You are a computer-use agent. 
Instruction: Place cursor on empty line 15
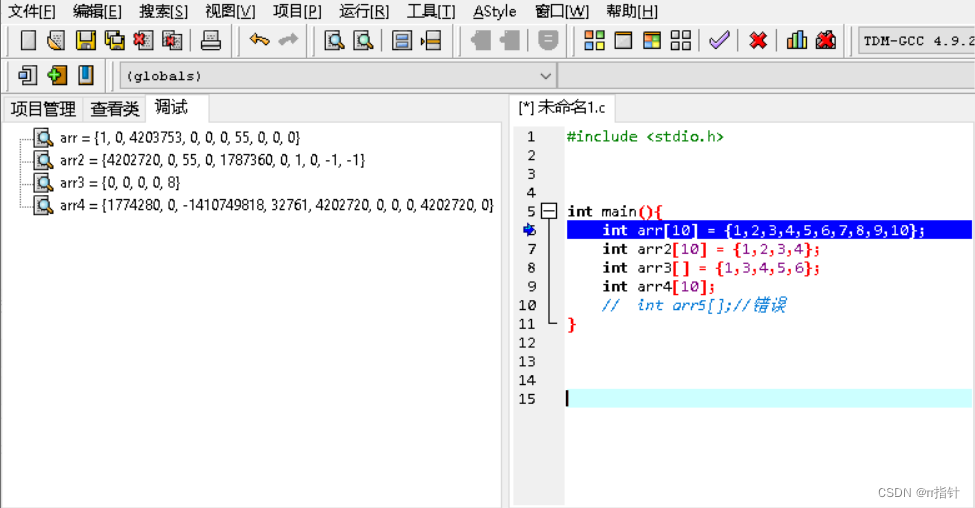pos(769,399)
